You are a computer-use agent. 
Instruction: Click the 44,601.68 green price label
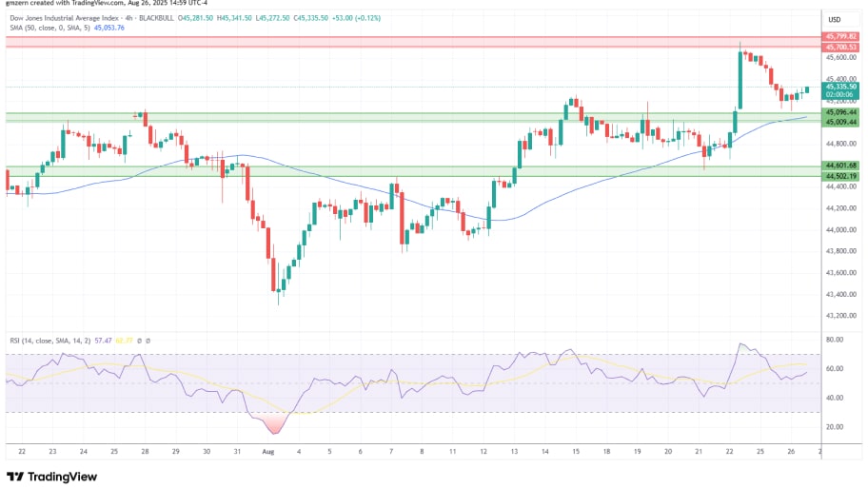[x=840, y=166]
